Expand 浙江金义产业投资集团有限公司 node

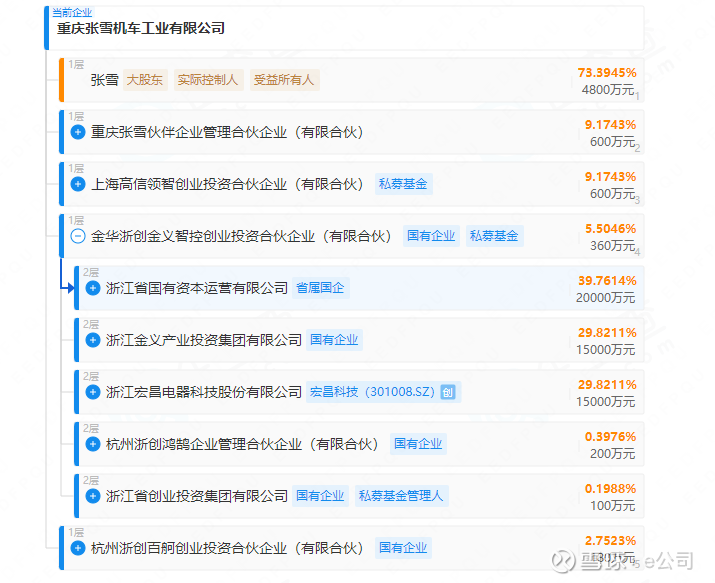93,340
